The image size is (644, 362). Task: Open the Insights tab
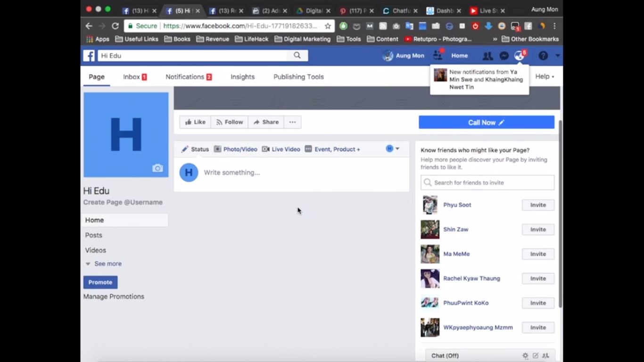click(242, 77)
